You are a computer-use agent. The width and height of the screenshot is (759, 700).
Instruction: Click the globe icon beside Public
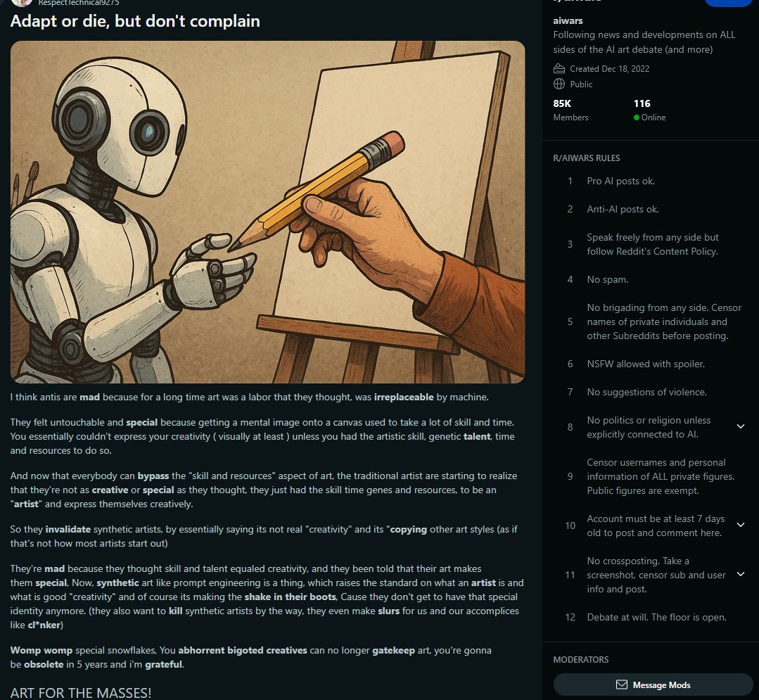(x=559, y=84)
